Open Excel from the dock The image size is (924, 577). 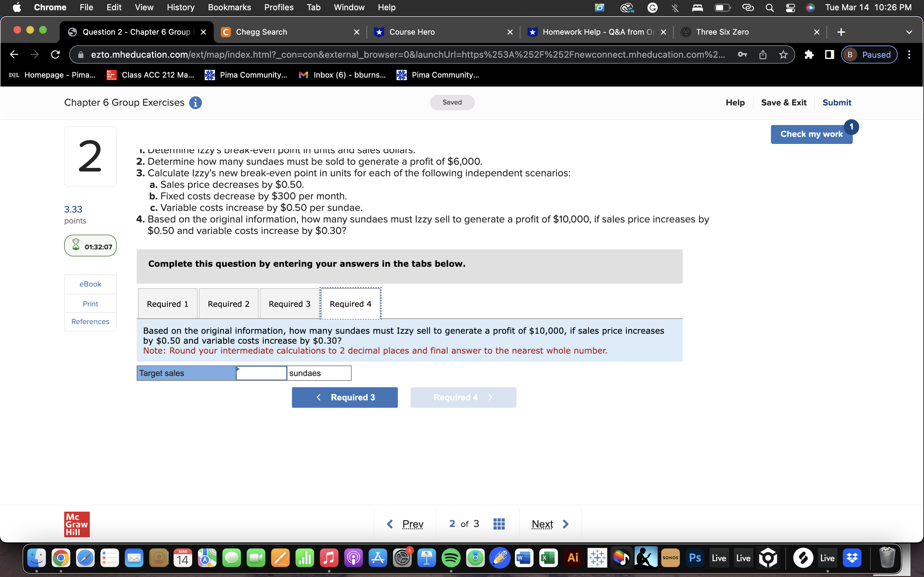tap(548, 558)
